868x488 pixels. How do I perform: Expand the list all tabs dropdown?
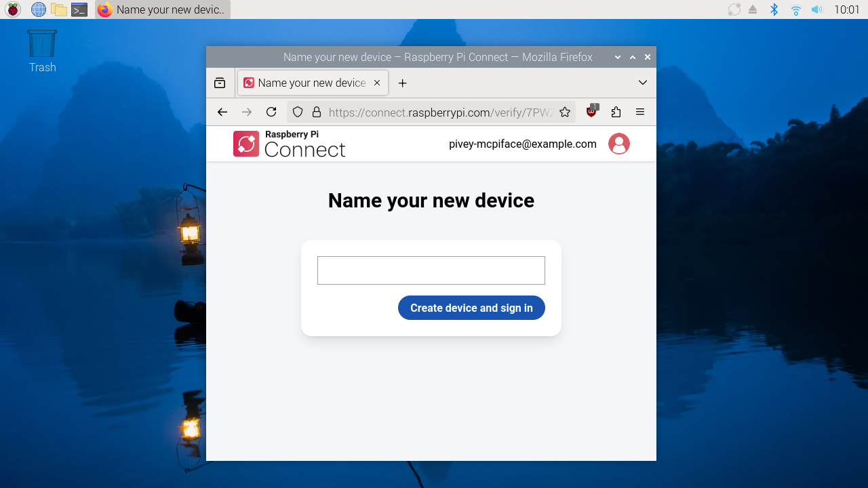(x=643, y=83)
